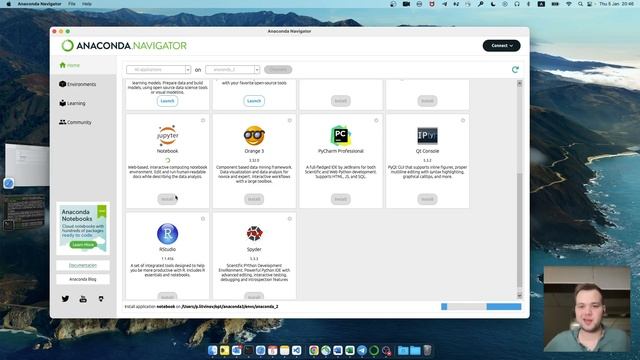Screen dimensions: 640x360
Task: Click the 'Install application notebook' status text
Action: point(201,307)
